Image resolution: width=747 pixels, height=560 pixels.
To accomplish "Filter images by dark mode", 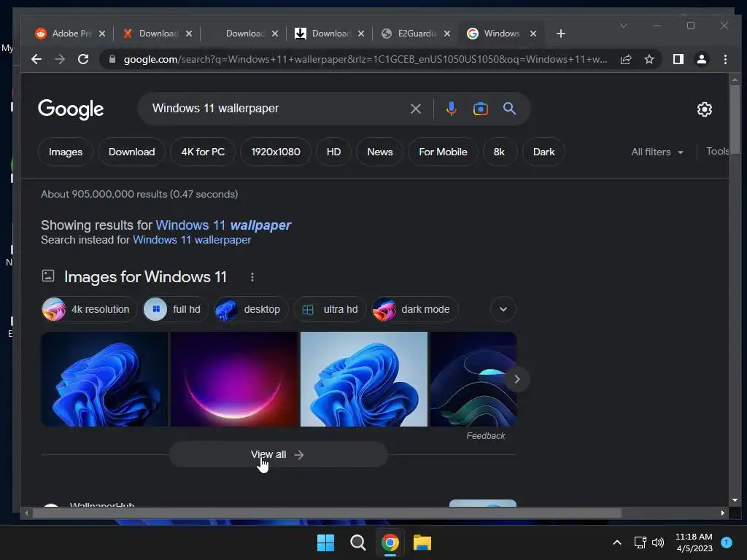I will click(x=414, y=309).
